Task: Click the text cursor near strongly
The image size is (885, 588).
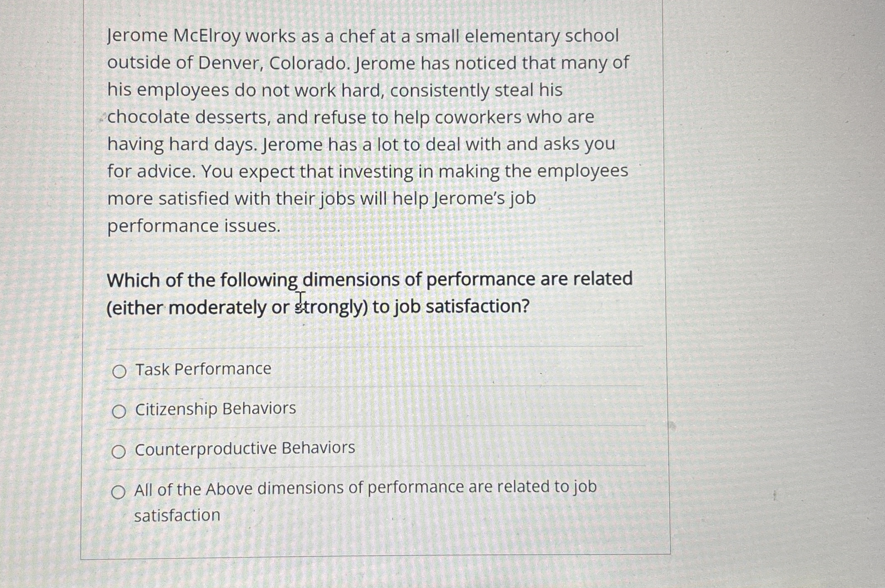Action: [301, 298]
